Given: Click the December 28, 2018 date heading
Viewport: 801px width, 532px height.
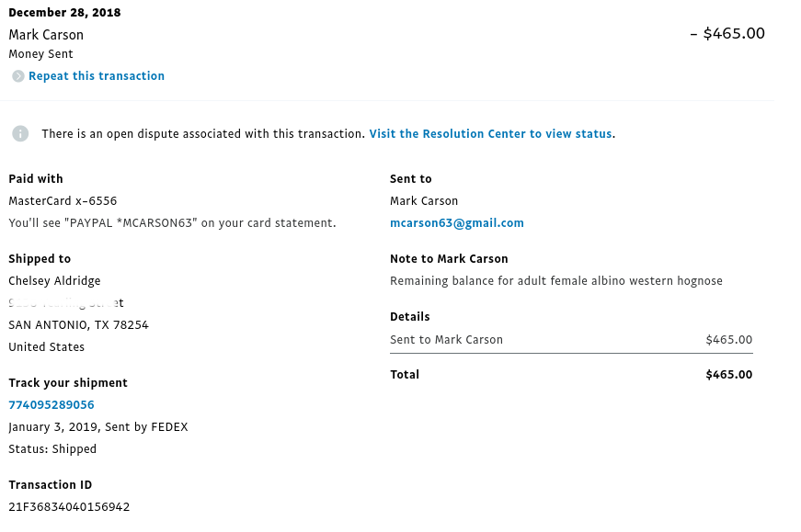Looking at the screenshot, I should [x=65, y=13].
